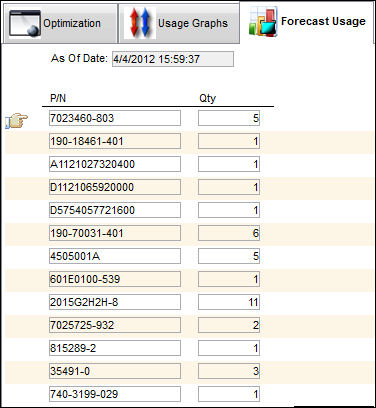Select part number D1121065920000 field

(115, 187)
